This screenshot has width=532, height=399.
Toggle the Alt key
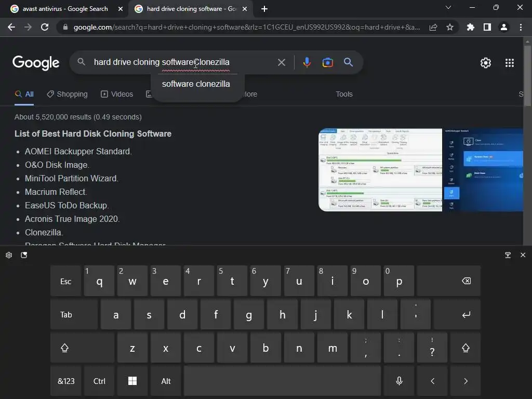click(x=166, y=381)
